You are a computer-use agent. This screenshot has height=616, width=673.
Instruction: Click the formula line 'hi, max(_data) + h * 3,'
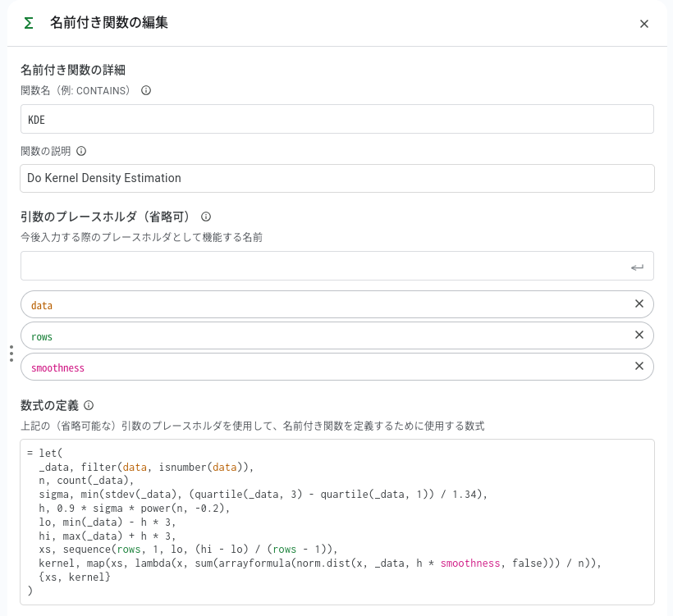coord(108,536)
